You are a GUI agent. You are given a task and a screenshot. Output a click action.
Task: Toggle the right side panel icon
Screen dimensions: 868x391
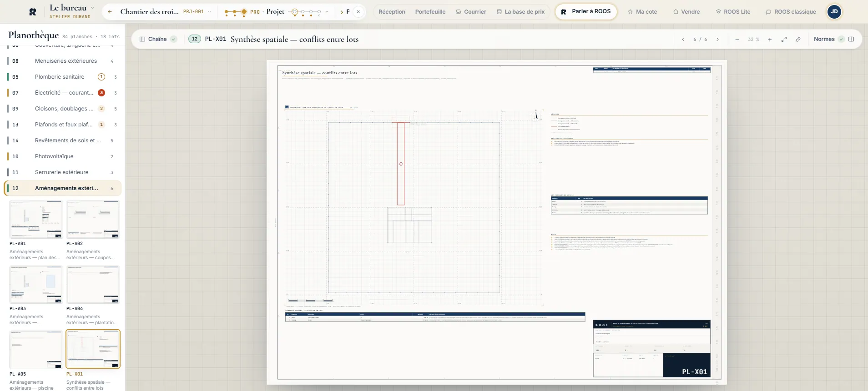pyautogui.click(x=851, y=39)
